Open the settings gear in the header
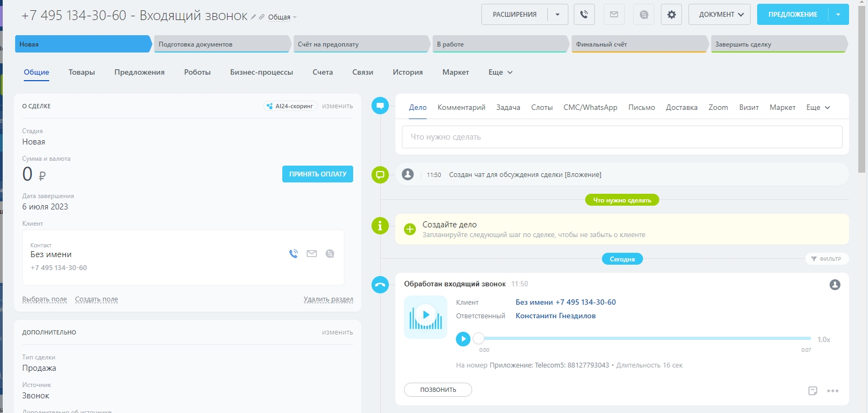Screen dimensions: 868x413 pos(671,15)
